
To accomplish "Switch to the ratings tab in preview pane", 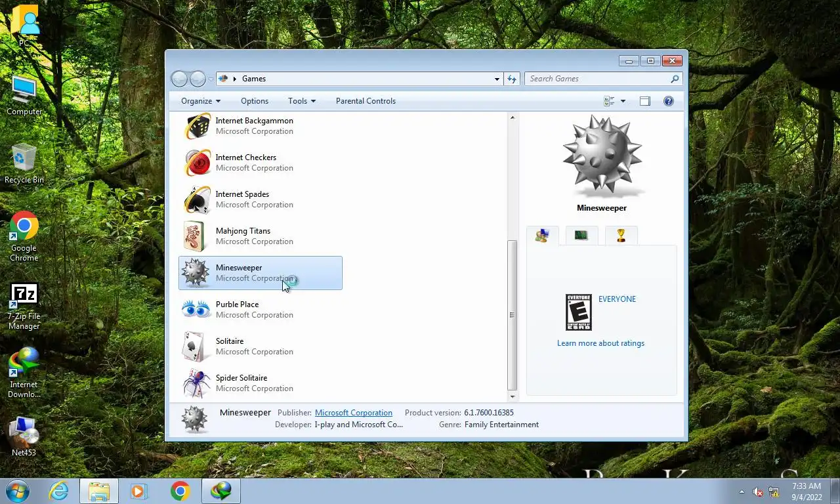I will click(x=542, y=236).
